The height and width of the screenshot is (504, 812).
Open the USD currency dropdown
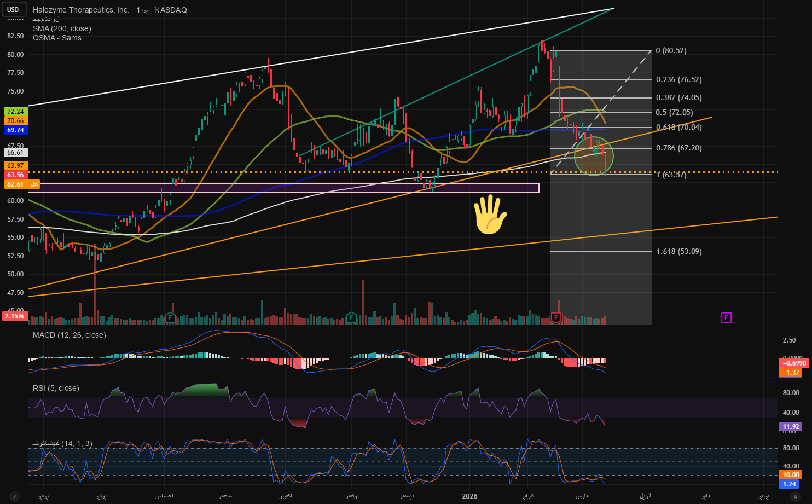[x=13, y=9]
